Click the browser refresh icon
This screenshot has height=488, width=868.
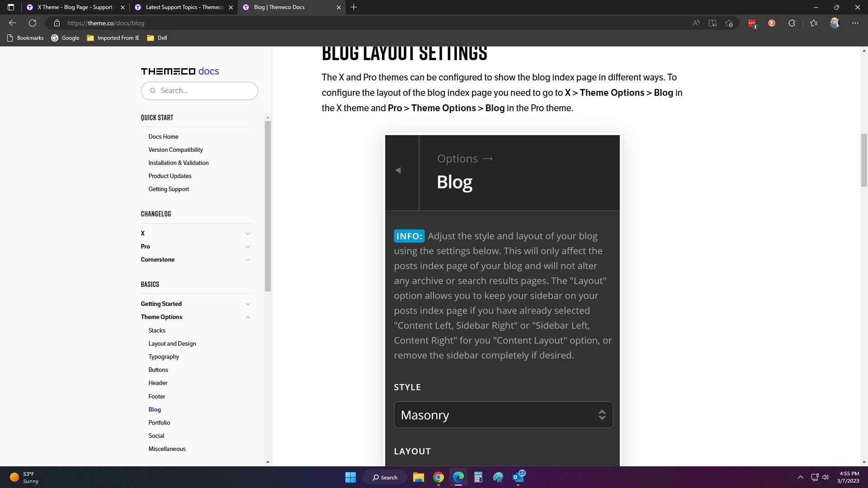33,23
